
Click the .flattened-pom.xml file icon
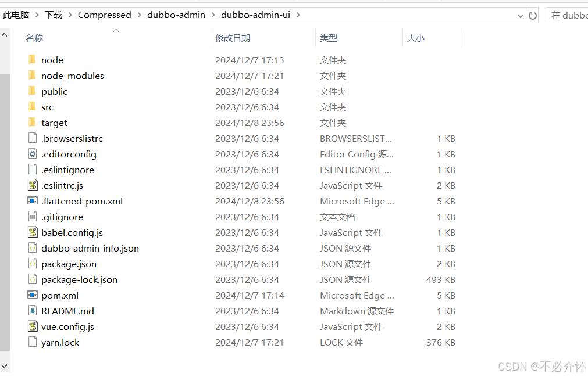33,200
